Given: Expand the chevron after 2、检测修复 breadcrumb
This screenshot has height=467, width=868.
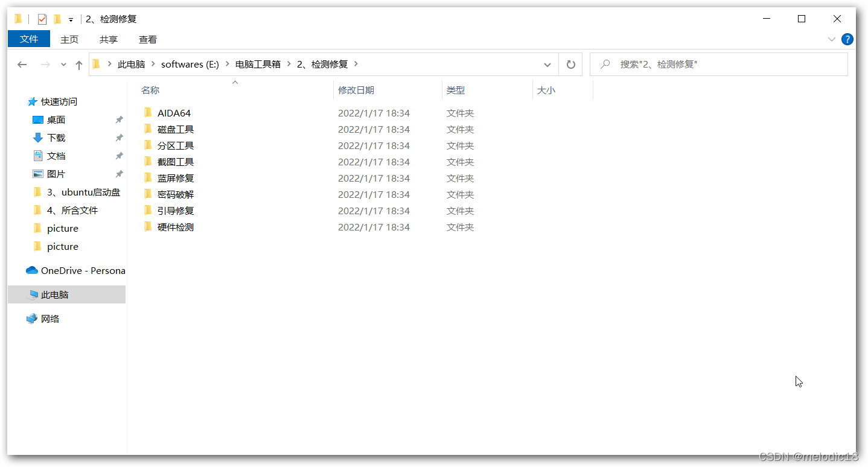Looking at the screenshot, I should pos(356,64).
